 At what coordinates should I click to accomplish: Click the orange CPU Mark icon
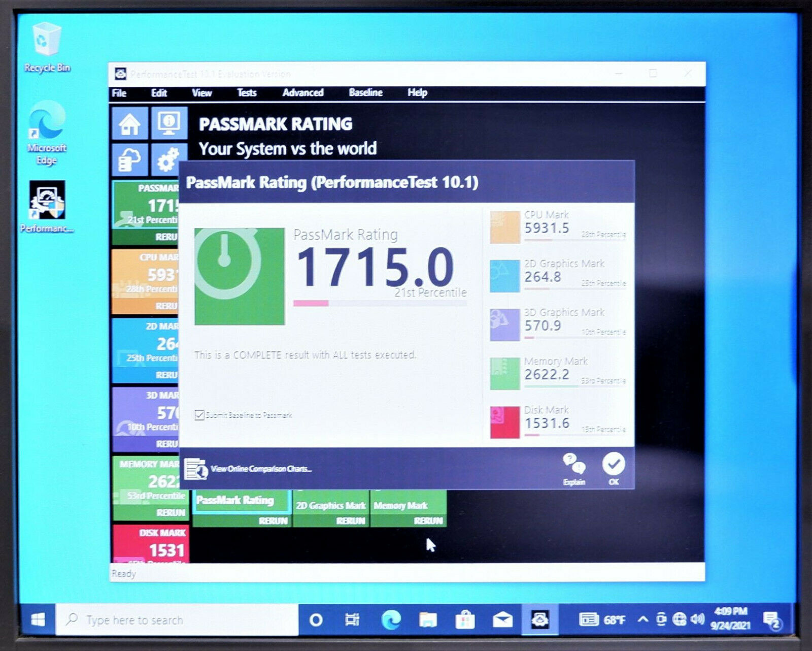coord(505,227)
